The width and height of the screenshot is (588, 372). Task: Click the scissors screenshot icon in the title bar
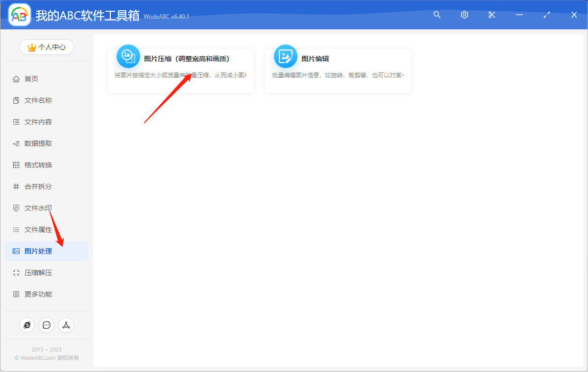click(491, 15)
